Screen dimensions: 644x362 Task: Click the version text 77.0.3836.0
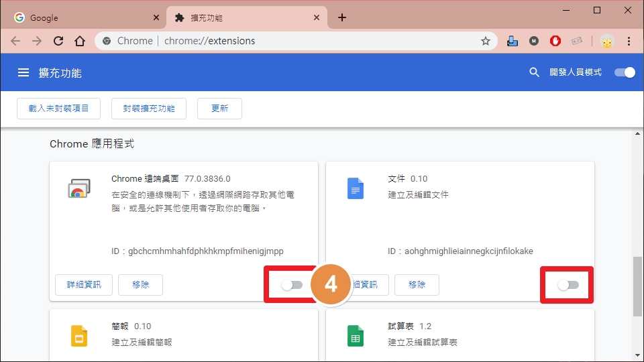pyautogui.click(x=207, y=178)
